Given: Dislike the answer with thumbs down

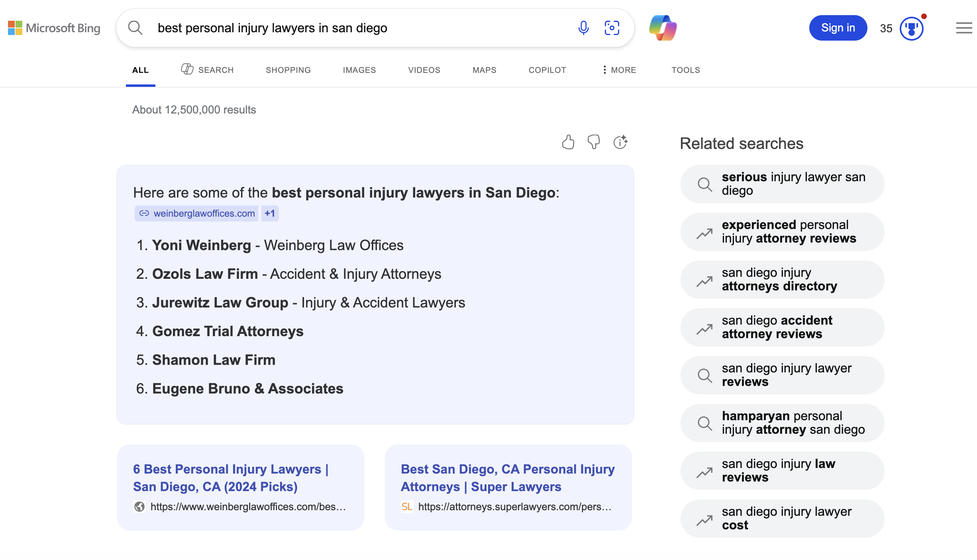Looking at the screenshot, I should pos(594,142).
